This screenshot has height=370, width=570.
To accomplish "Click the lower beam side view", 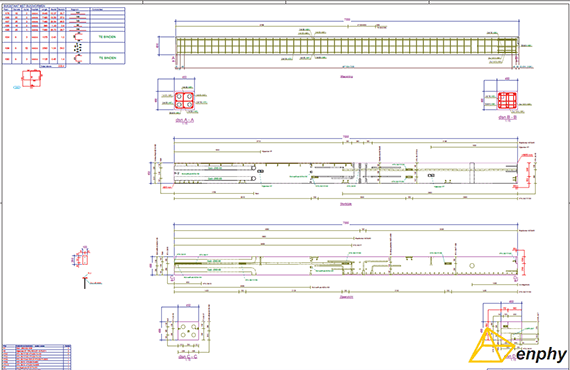I will (345, 266).
